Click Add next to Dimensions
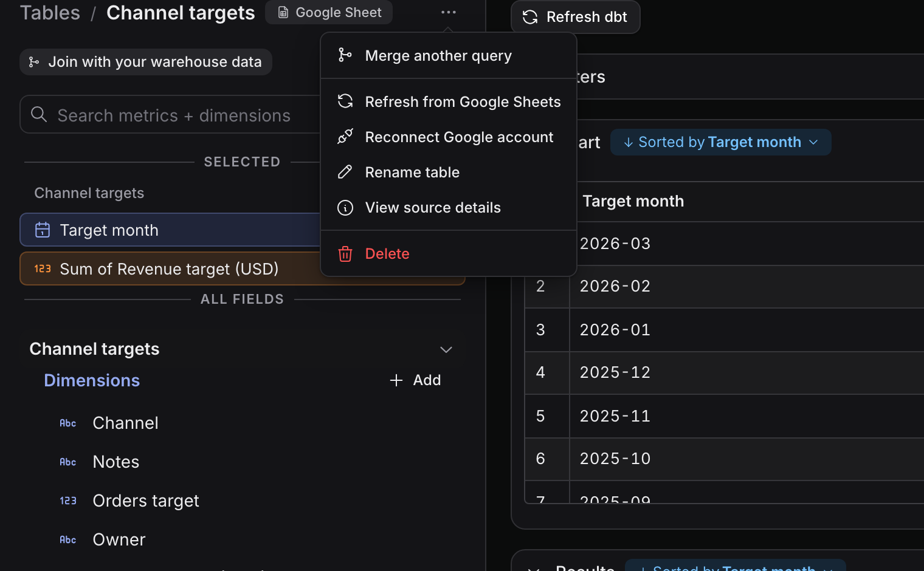 click(x=415, y=380)
